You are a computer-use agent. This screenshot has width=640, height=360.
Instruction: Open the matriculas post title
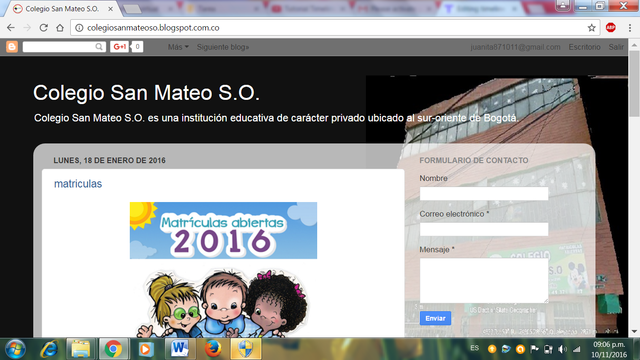(x=78, y=184)
